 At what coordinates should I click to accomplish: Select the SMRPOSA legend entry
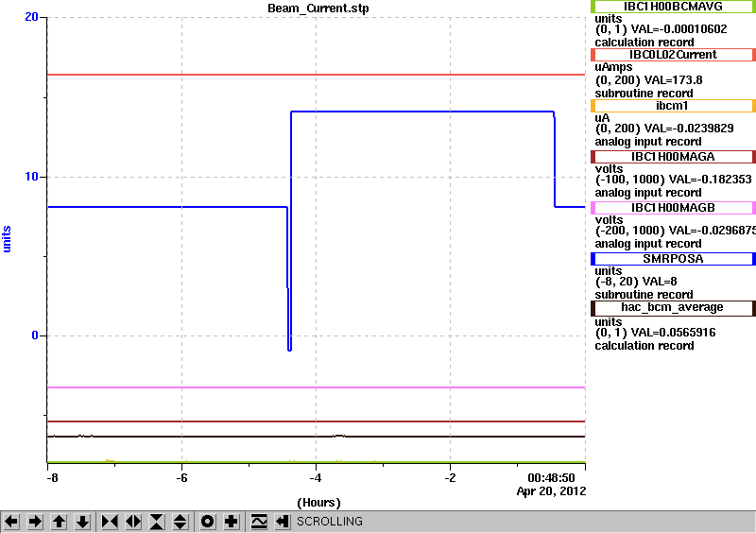(x=673, y=259)
